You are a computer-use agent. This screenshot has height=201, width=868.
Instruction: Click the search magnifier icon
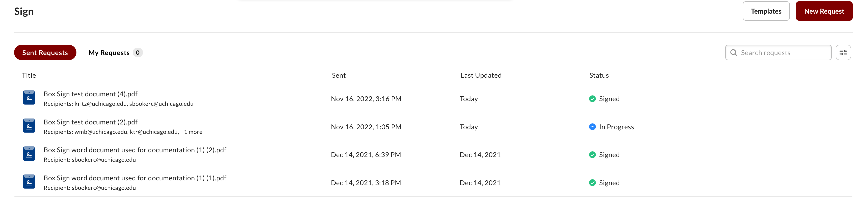(x=734, y=52)
